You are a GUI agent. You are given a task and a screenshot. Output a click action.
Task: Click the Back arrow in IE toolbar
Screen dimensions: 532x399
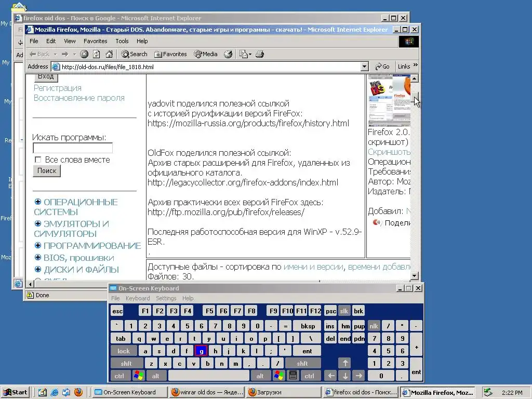pyautogui.click(x=39, y=54)
